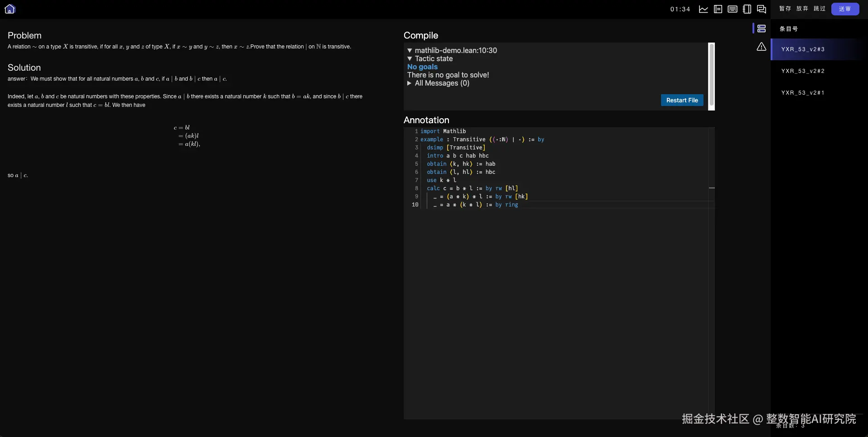The image size is (868, 437).
Task: Open the line chart statistics icon
Action: point(704,9)
